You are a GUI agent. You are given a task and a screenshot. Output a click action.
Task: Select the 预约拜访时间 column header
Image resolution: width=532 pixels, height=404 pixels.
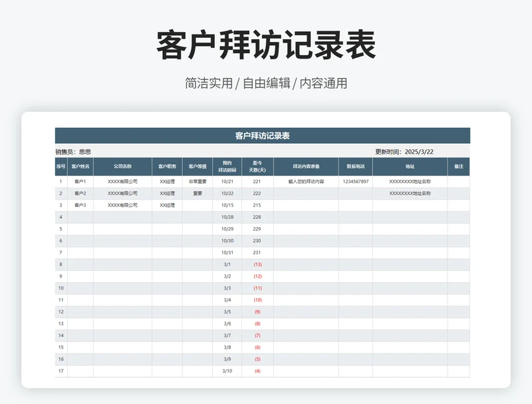point(227,166)
